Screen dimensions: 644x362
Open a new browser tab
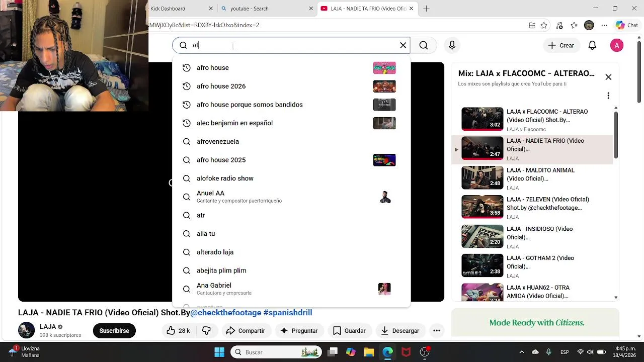click(426, 9)
